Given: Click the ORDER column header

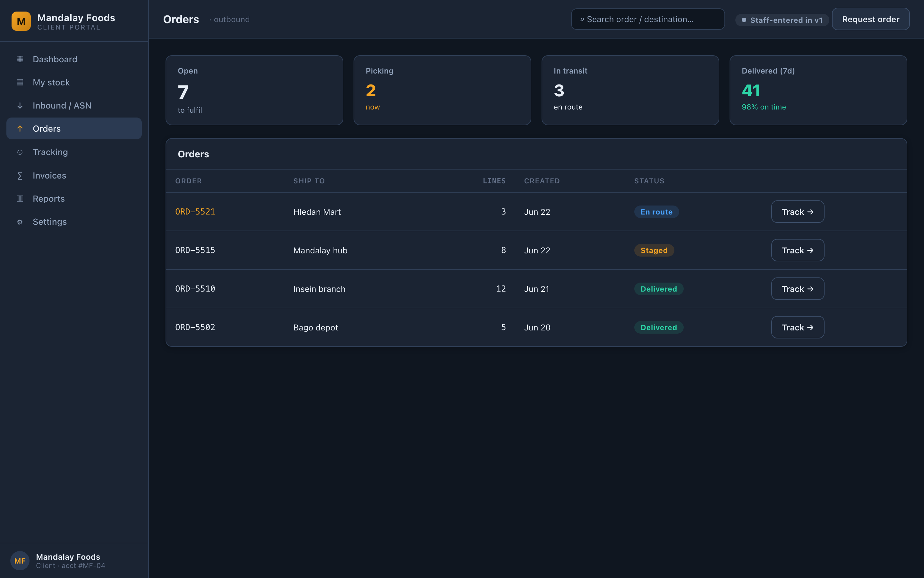Looking at the screenshot, I should click(x=189, y=181).
